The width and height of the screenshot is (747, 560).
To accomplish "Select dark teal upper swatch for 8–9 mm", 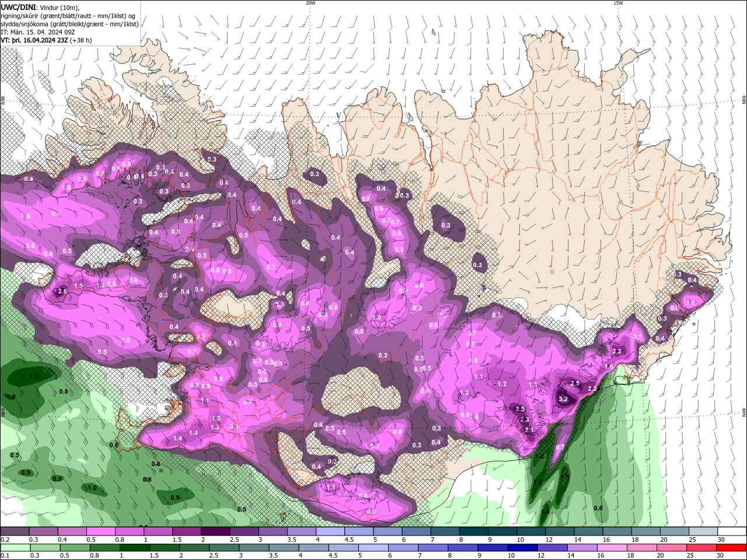I will tap(474, 531).
